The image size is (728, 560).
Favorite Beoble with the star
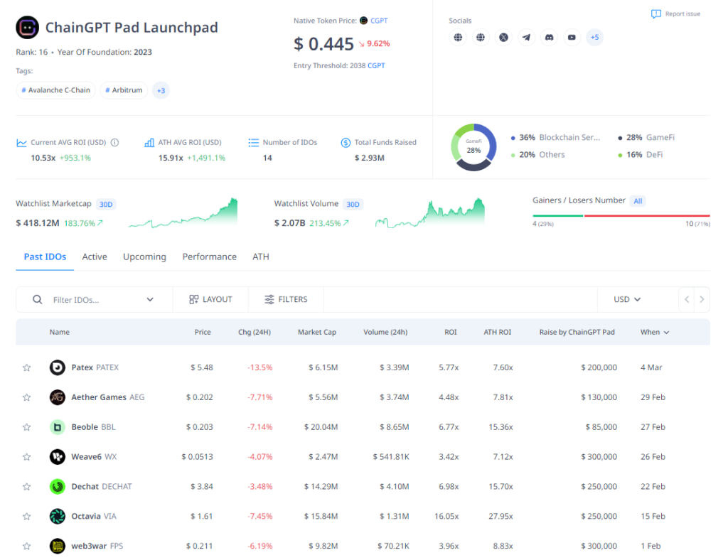(x=27, y=427)
